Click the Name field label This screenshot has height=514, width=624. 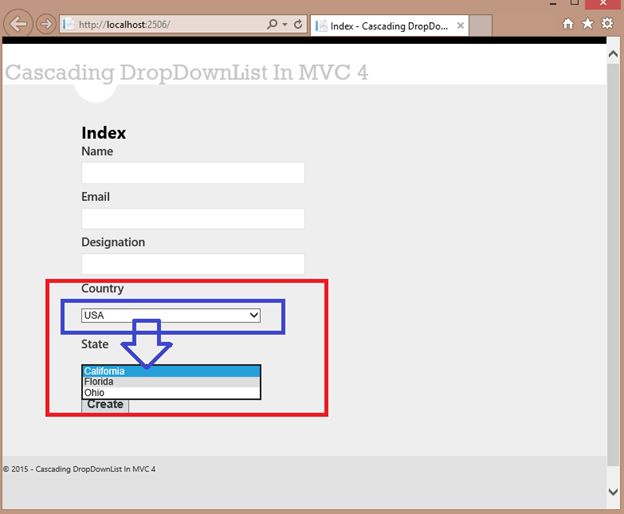tap(97, 151)
